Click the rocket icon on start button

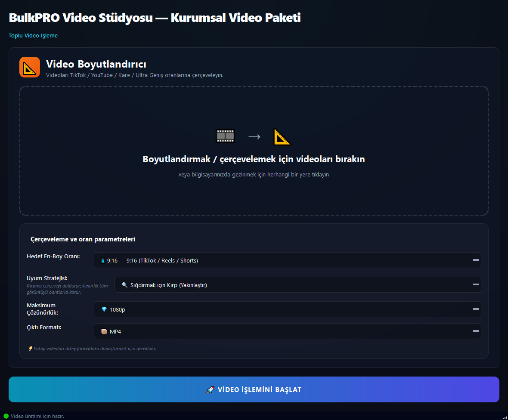point(210,389)
